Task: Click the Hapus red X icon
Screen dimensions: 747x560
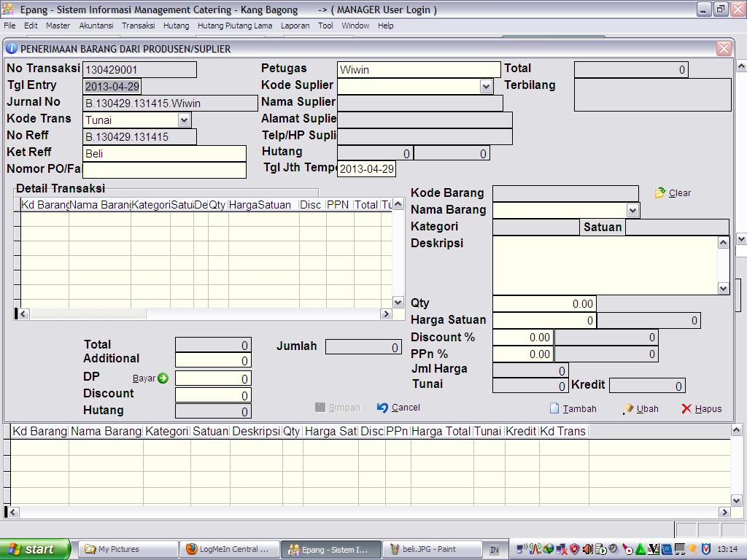Action: 686,409
